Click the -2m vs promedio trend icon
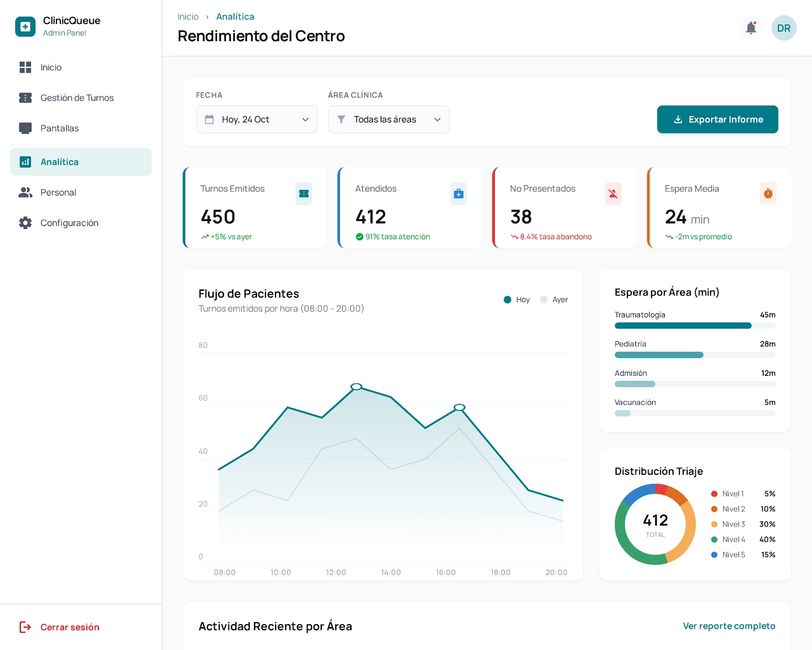The image size is (812, 650). coord(669,237)
